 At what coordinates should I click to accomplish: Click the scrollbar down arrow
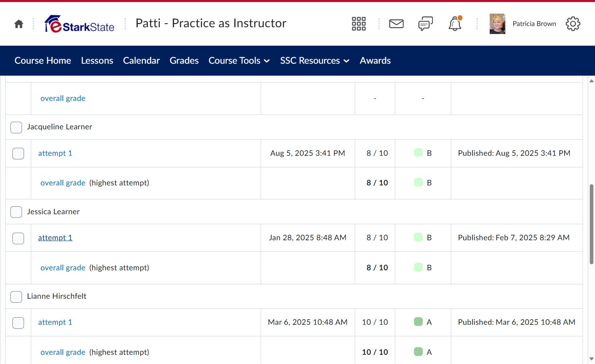[x=591, y=359]
